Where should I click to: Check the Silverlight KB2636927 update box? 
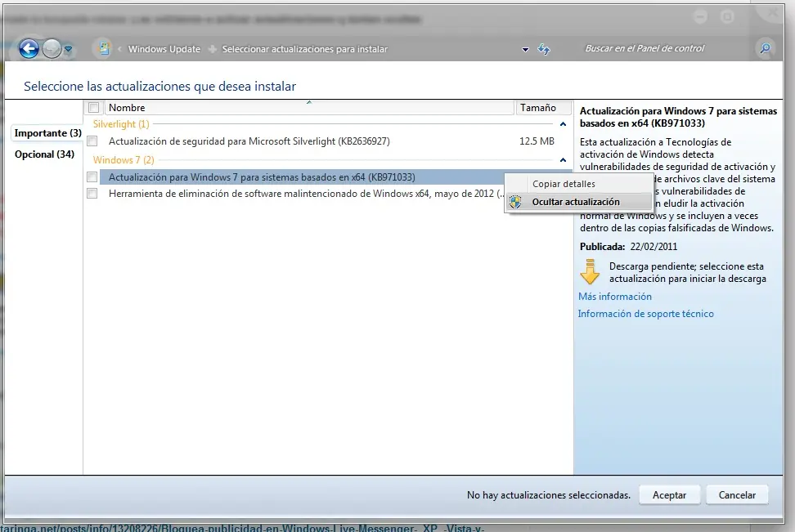click(92, 141)
